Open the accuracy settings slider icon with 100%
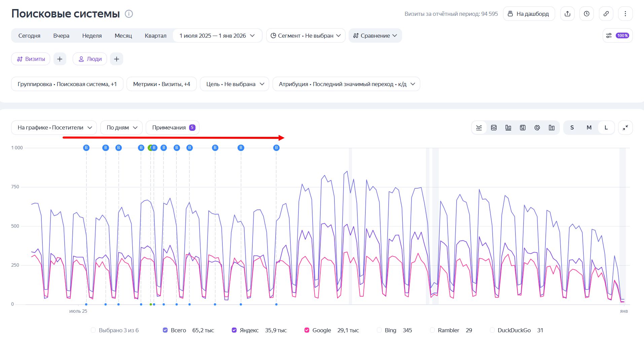644x342 pixels. pyautogui.click(x=617, y=36)
